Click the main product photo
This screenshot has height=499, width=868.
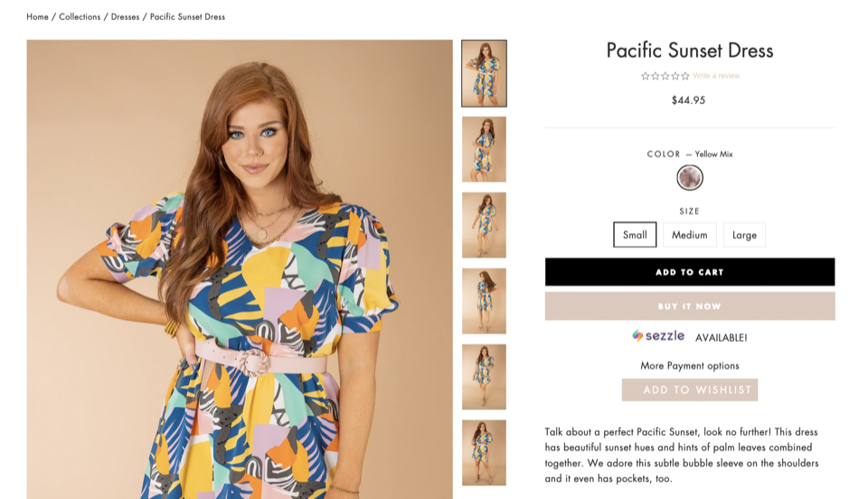click(240, 269)
